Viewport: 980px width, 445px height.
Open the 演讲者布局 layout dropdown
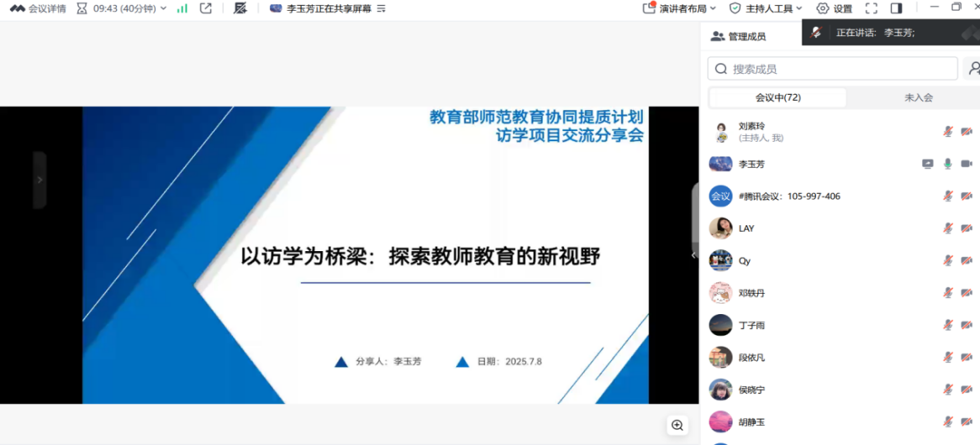(680, 8)
